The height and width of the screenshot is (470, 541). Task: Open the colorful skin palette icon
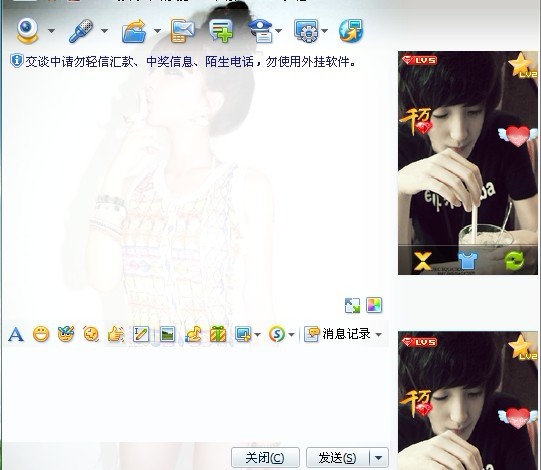tap(374, 305)
